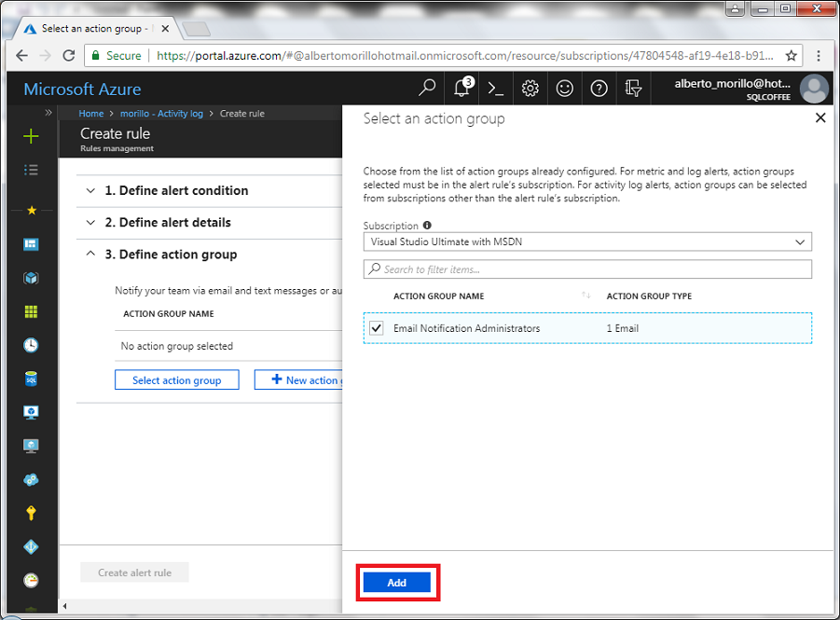Screen dimensions: 840x620
Task: Close the Select an action group panel
Action: (x=820, y=117)
